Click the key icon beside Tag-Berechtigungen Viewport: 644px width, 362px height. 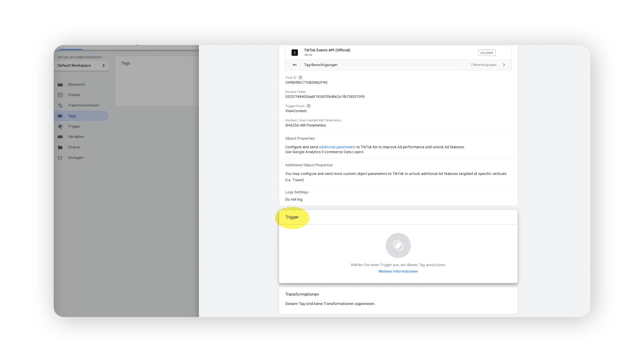(294, 65)
